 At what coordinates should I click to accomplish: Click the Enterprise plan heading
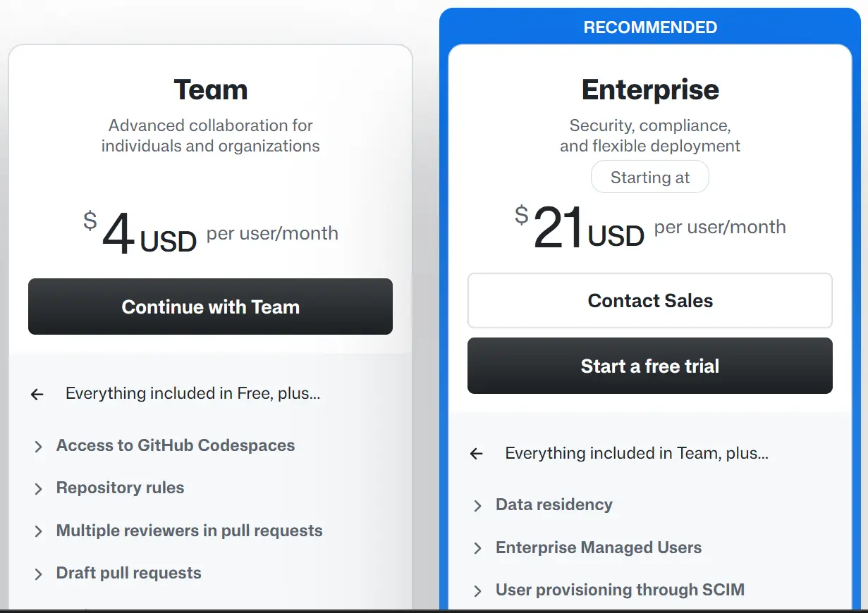click(x=650, y=90)
